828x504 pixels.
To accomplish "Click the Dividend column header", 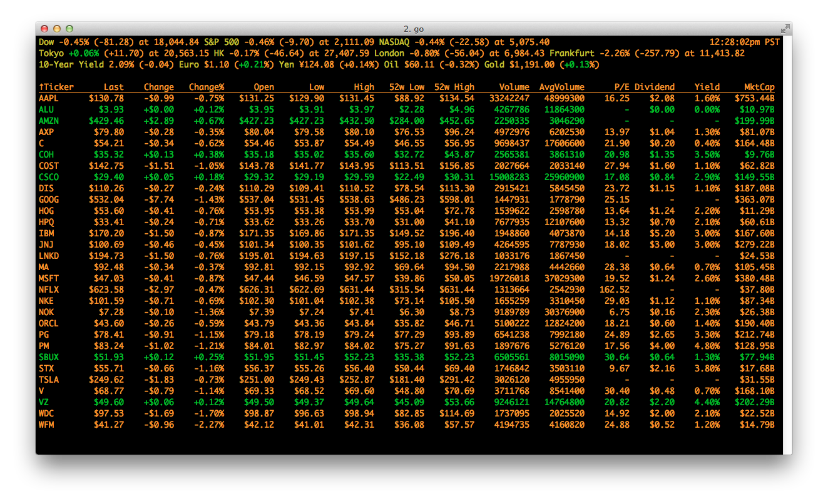I will tap(655, 87).
